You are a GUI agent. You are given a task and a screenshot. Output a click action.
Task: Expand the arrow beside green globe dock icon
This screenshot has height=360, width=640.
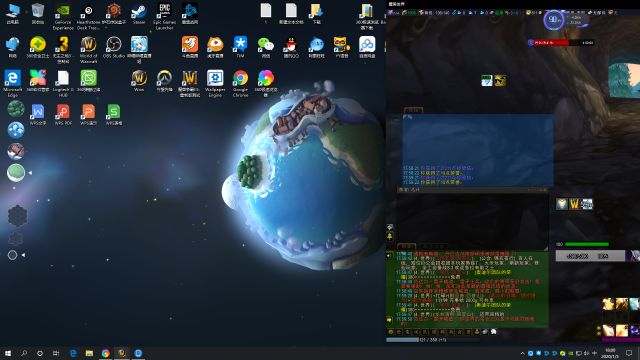click(x=30, y=173)
